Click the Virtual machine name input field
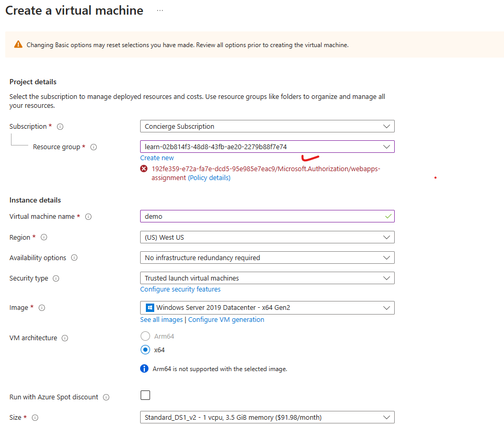Image resolution: width=504 pixels, height=425 pixels. pyautogui.click(x=267, y=216)
